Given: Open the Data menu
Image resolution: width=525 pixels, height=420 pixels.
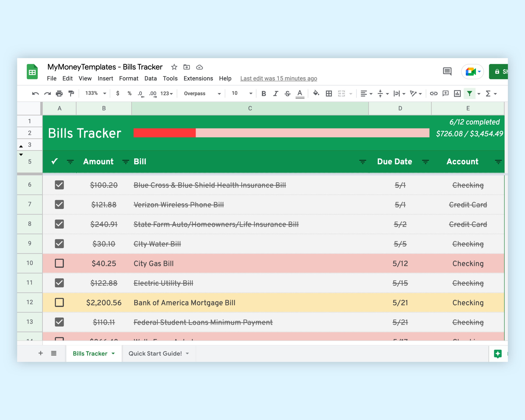Looking at the screenshot, I should (x=150, y=78).
